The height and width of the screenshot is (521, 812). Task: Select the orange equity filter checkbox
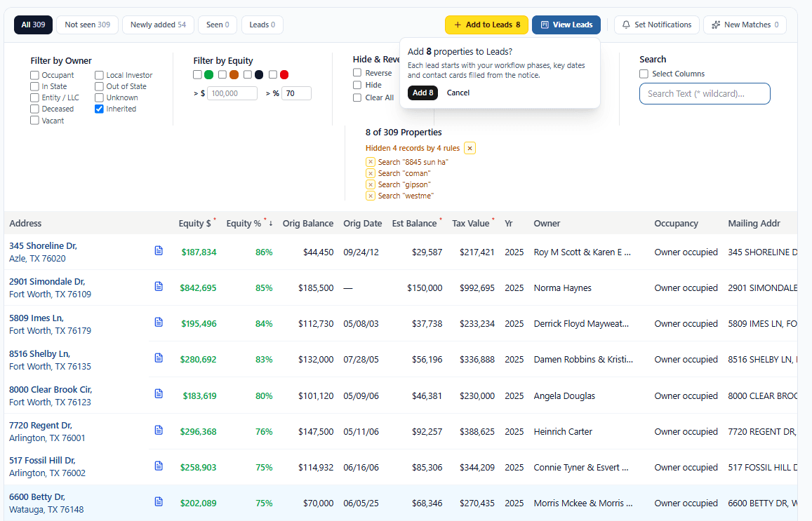pos(222,74)
